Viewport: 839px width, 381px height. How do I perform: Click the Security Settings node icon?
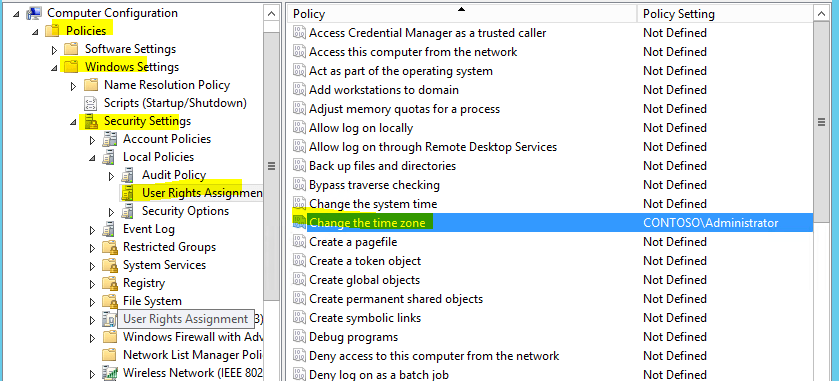91,121
